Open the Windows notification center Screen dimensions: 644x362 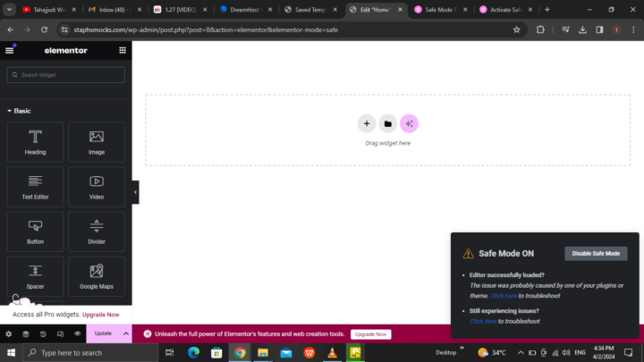(629, 352)
